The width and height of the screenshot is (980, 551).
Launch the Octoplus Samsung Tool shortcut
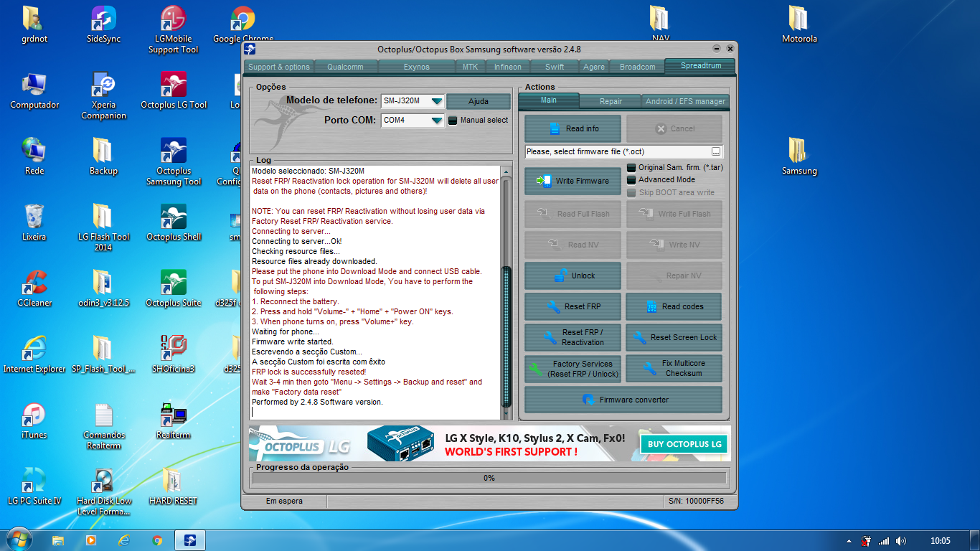[x=173, y=162]
